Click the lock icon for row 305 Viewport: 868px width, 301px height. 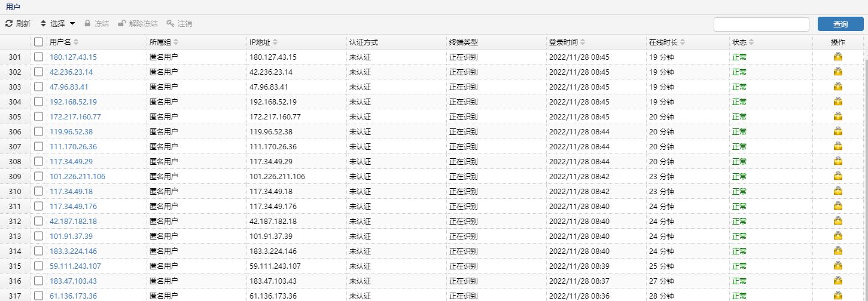click(x=838, y=116)
